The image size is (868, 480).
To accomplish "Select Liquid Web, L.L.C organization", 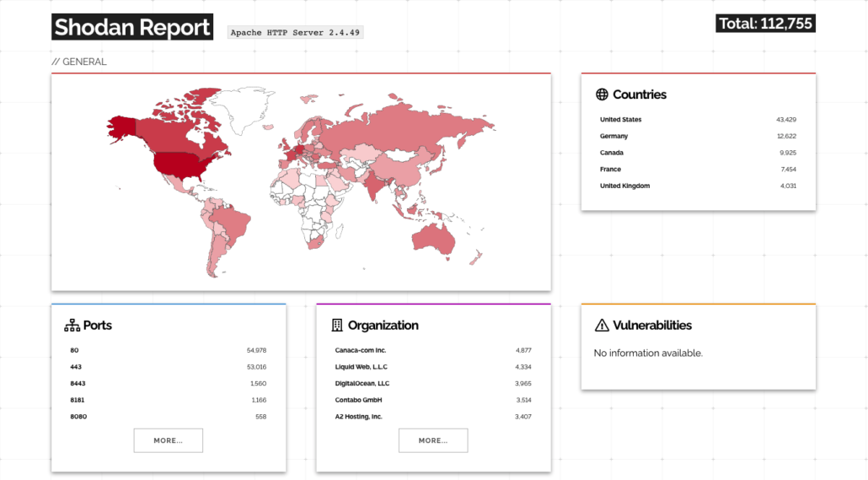I will tap(361, 367).
